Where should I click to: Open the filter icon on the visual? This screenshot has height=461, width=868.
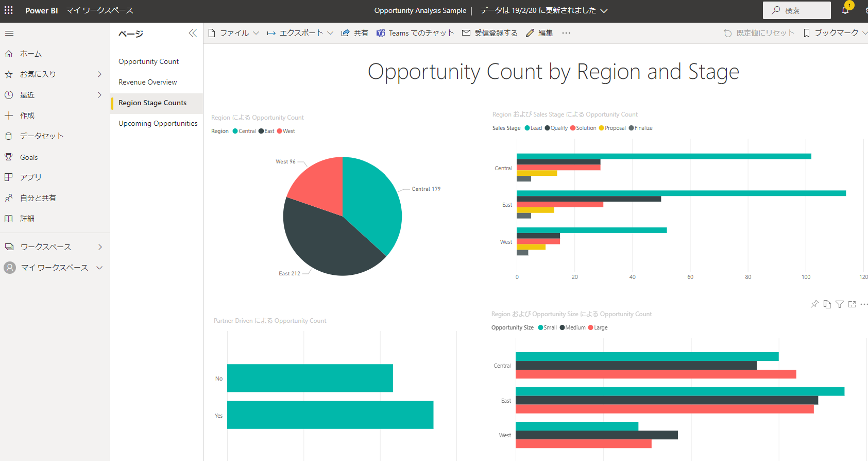click(840, 304)
